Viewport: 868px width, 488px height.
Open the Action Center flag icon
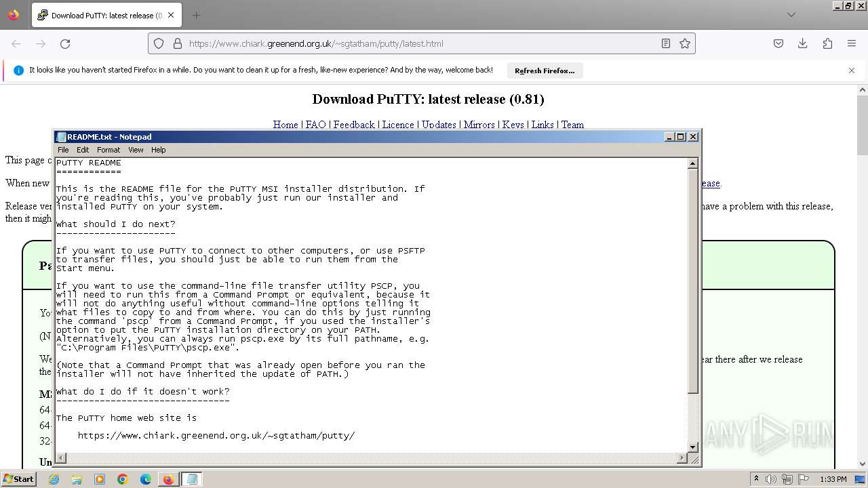click(x=804, y=479)
